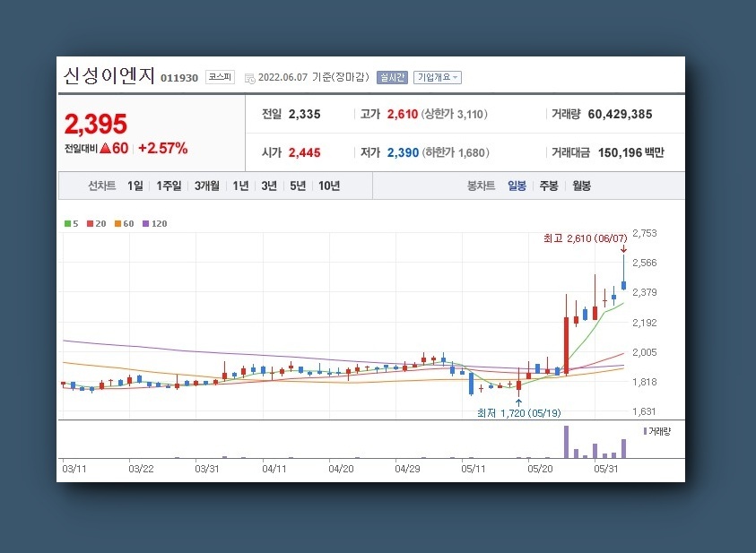Click the 2,005 price axis label
756x553 pixels.
tap(645, 352)
